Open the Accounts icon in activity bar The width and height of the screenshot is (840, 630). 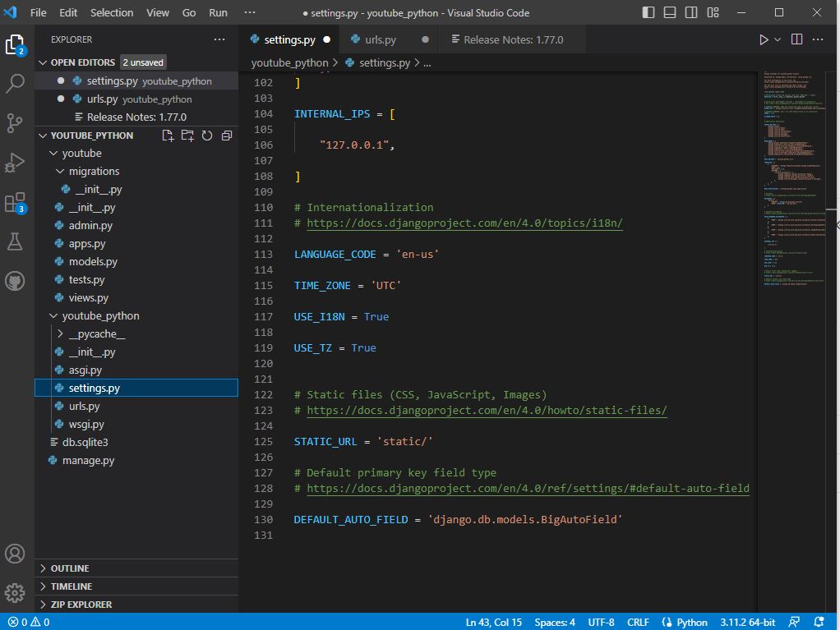[x=15, y=554]
